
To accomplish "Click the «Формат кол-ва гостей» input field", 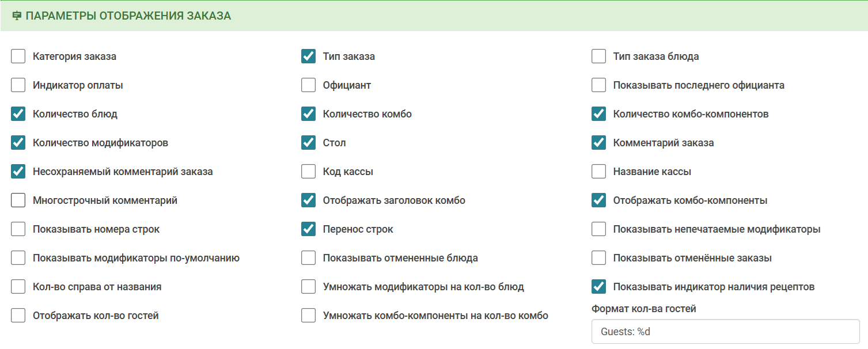I will tap(725, 332).
